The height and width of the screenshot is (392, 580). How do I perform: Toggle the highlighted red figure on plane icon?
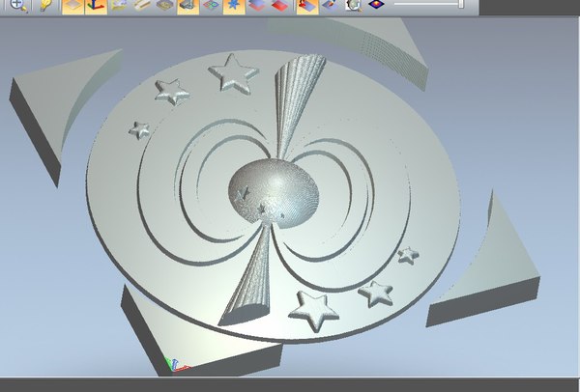click(x=306, y=6)
